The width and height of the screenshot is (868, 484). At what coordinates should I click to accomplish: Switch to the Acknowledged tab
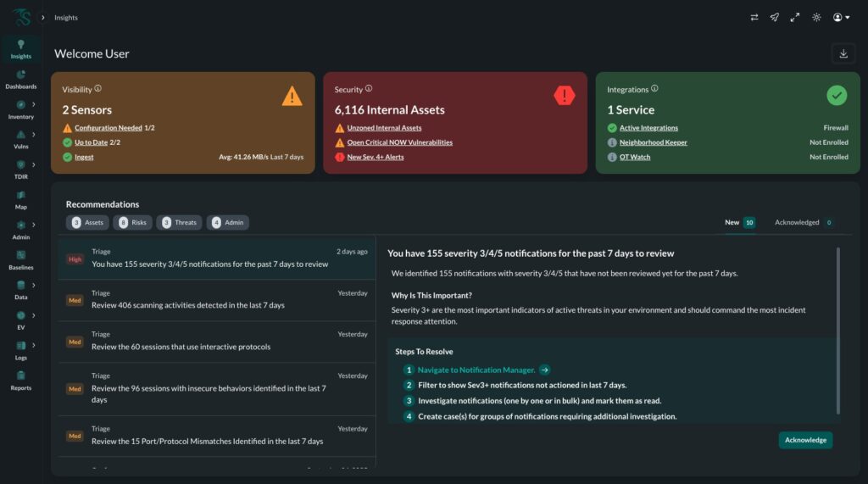[x=803, y=222]
